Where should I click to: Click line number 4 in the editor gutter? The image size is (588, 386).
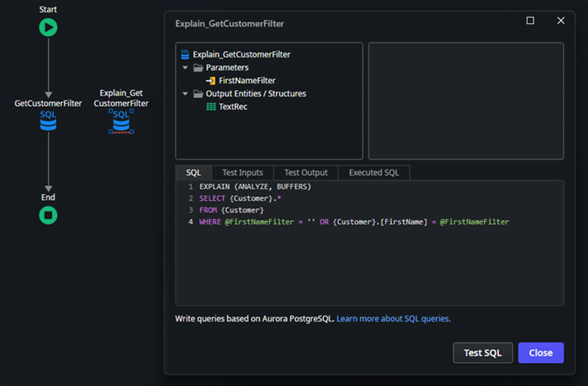pyautogui.click(x=191, y=222)
